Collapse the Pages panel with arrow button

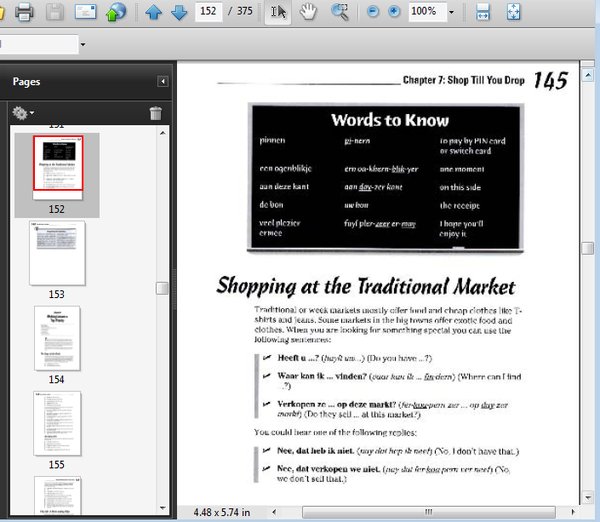tap(163, 82)
